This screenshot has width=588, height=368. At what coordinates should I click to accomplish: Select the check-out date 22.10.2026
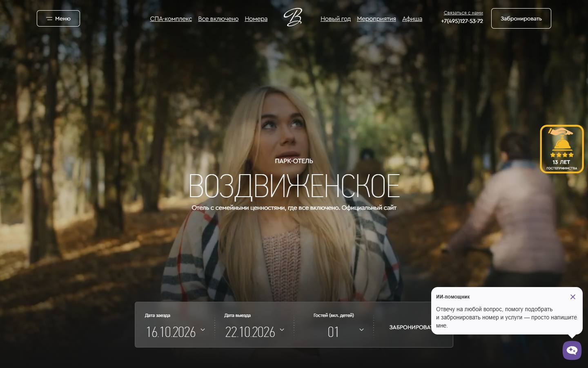250,332
